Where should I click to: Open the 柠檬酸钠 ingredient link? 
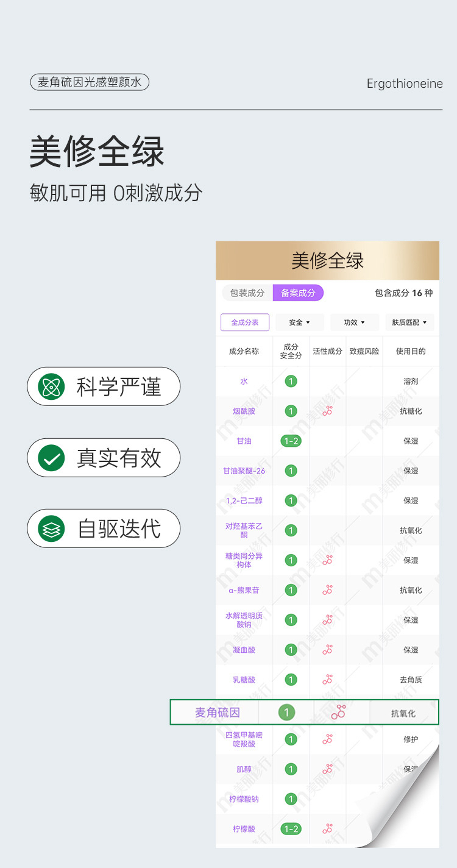click(x=244, y=799)
